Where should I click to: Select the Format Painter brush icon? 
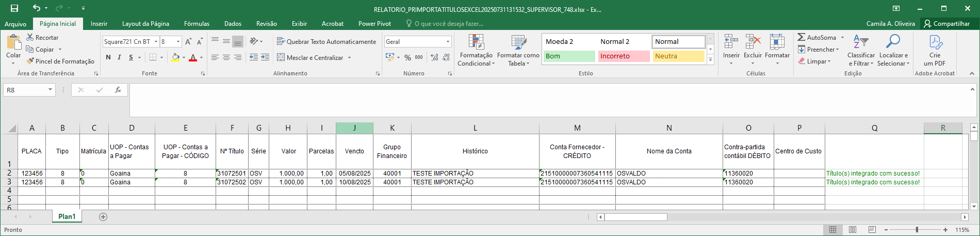(x=30, y=61)
